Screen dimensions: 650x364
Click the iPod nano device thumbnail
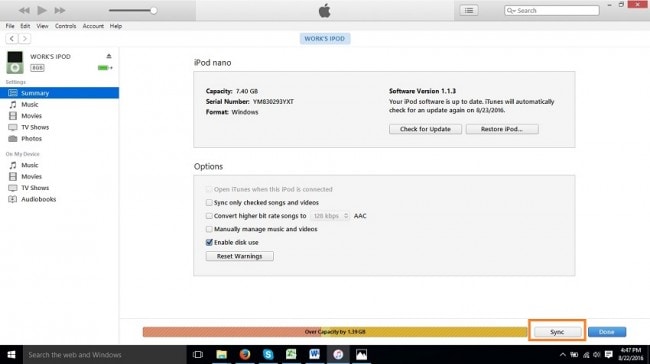pyautogui.click(x=15, y=62)
